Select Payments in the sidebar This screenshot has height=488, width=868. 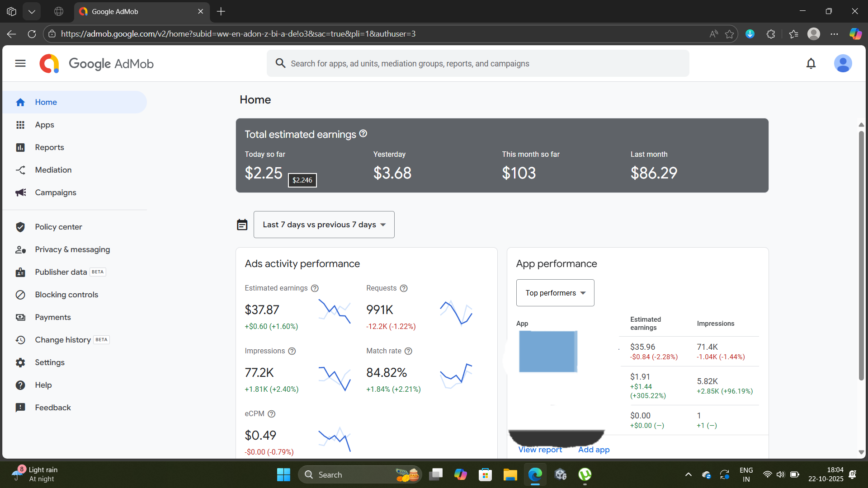(52, 317)
